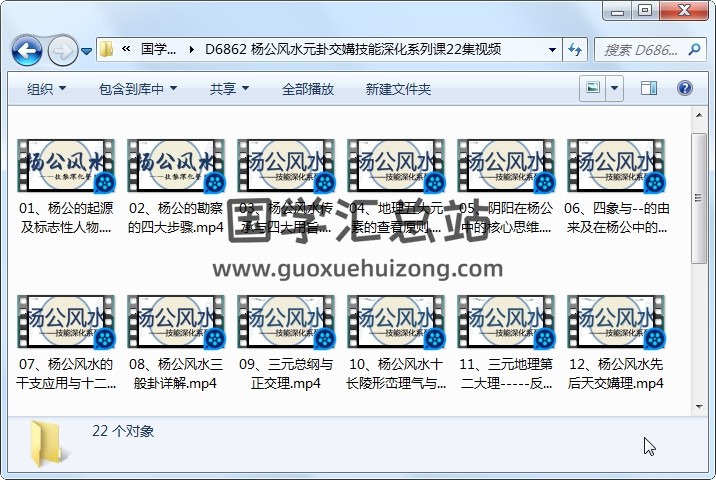Select video 06、四象与--的由来
Screen dimensions: 716x480
[616, 187]
